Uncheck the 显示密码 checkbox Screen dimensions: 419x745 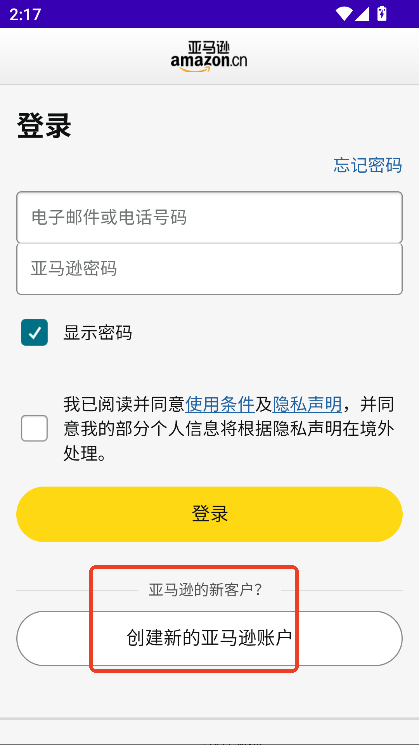pos(34,332)
